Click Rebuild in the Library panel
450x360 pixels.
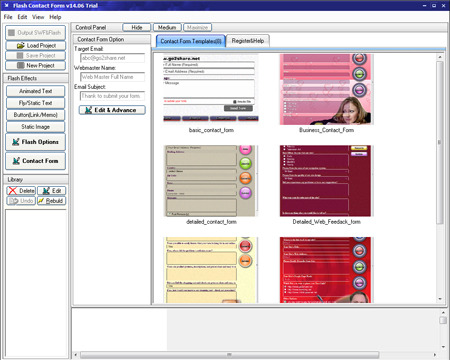click(x=52, y=201)
